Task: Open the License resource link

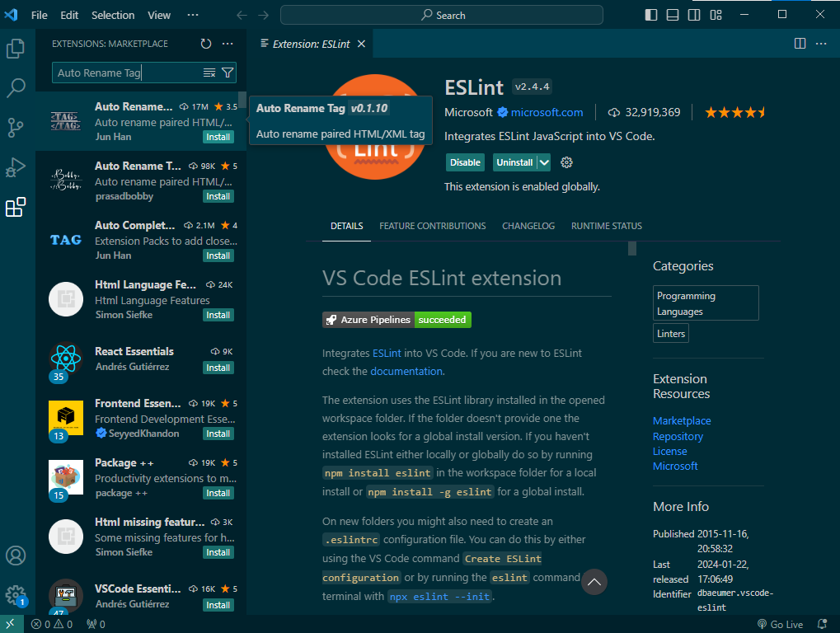Action: click(669, 452)
